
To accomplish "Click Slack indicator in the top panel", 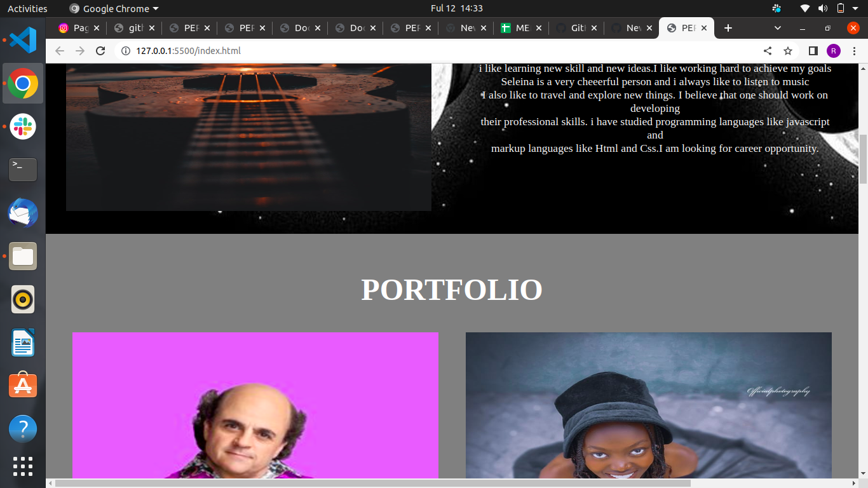I will (776, 8).
